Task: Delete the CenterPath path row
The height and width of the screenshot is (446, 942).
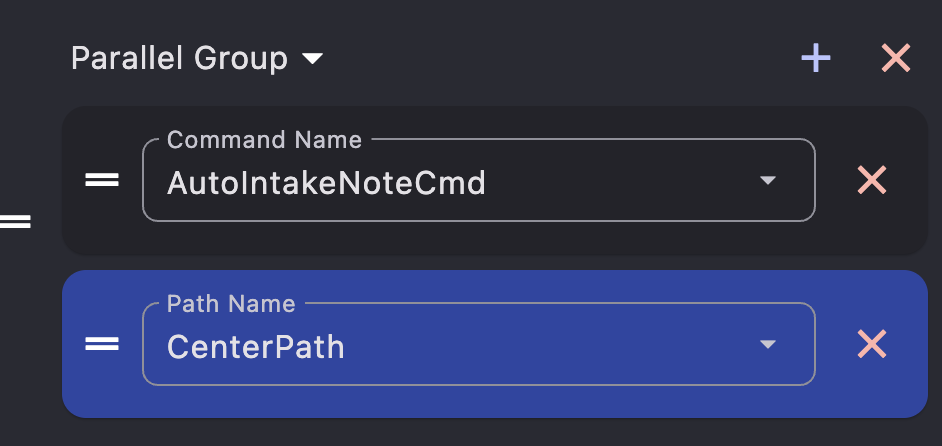Action: coord(872,344)
